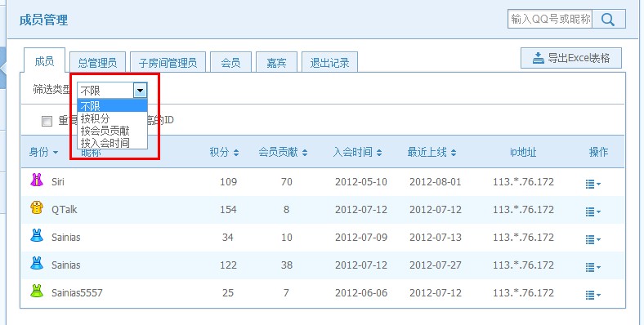Image resolution: width=644 pixels, height=325 pixels.
Task: Switch to the 嘉宾 tab
Action: point(276,62)
